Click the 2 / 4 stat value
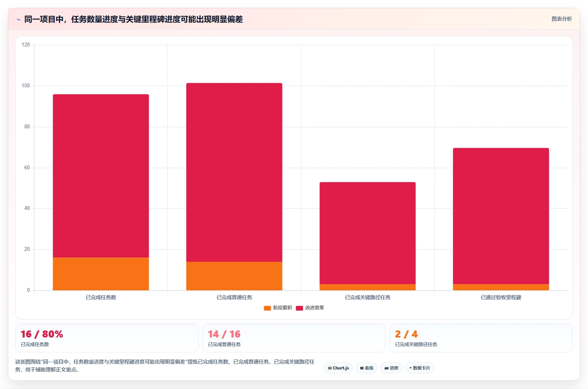Viewport: 588px width, 389px height. point(406,334)
